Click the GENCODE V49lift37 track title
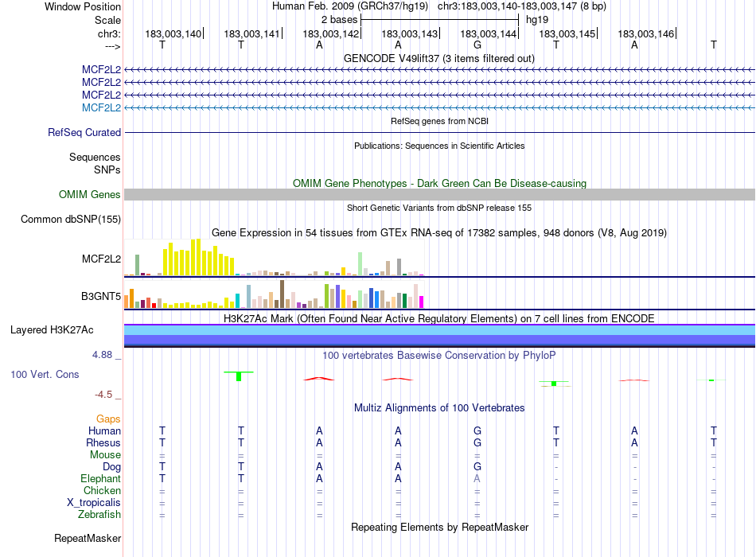Image resolution: width=756 pixels, height=557 pixels. pos(438,58)
